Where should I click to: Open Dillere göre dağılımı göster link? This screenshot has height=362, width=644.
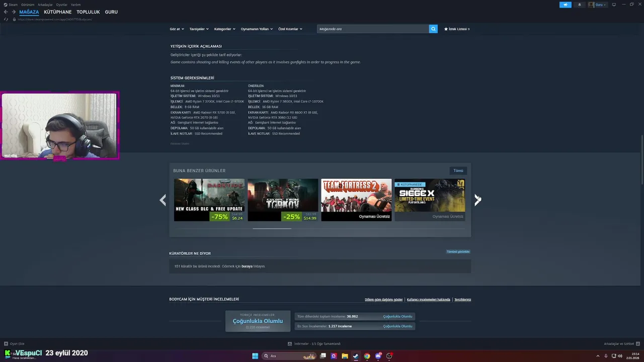click(384, 300)
